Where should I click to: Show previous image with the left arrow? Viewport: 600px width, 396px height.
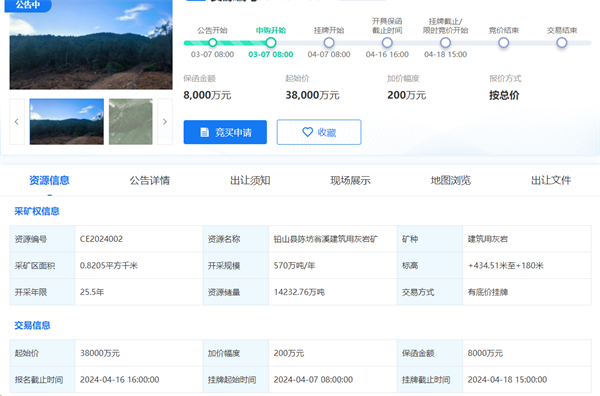tap(17, 122)
